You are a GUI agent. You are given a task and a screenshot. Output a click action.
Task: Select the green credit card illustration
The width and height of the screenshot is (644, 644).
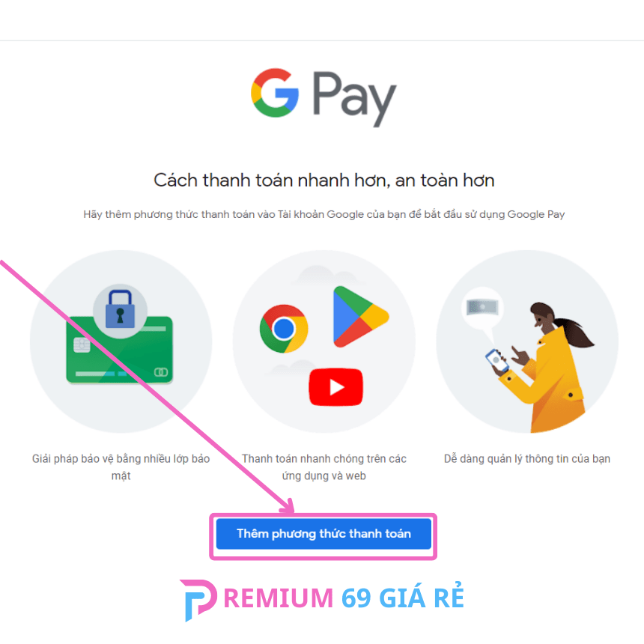[120, 350]
